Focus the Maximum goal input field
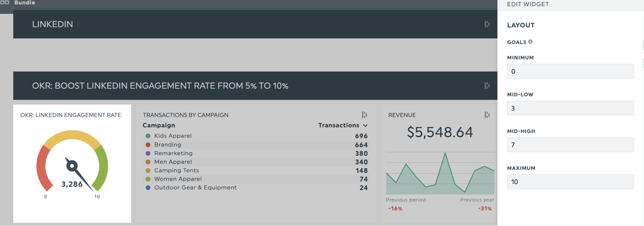644x226 pixels. [x=570, y=182]
